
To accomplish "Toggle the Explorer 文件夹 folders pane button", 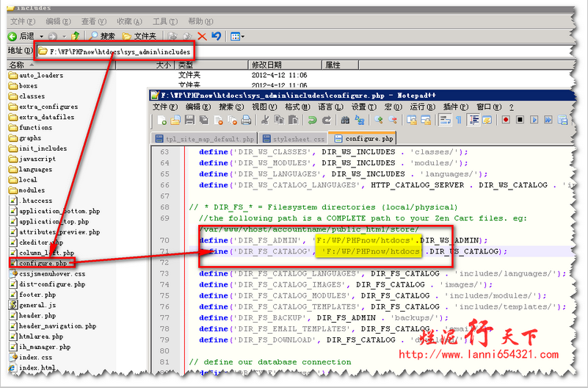I will coord(139,36).
